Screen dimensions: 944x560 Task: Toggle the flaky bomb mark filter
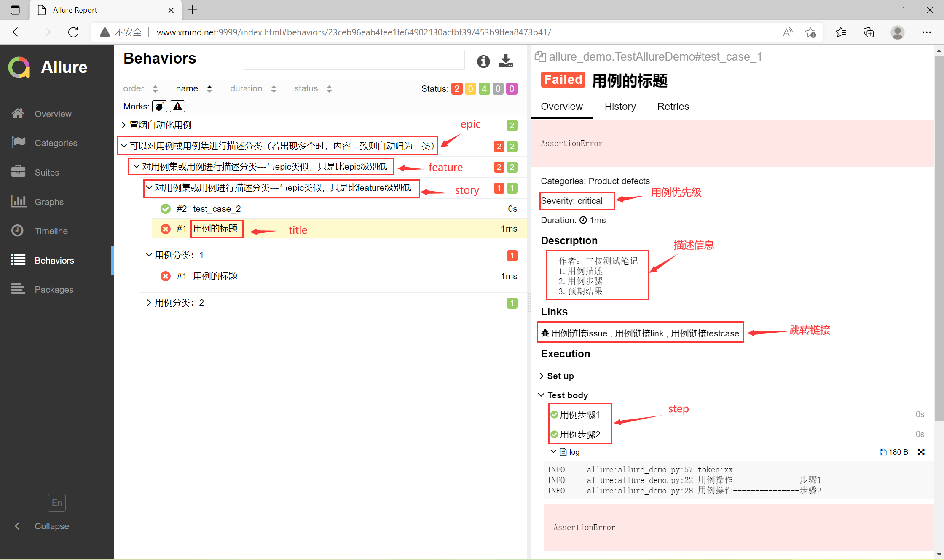(159, 107)
